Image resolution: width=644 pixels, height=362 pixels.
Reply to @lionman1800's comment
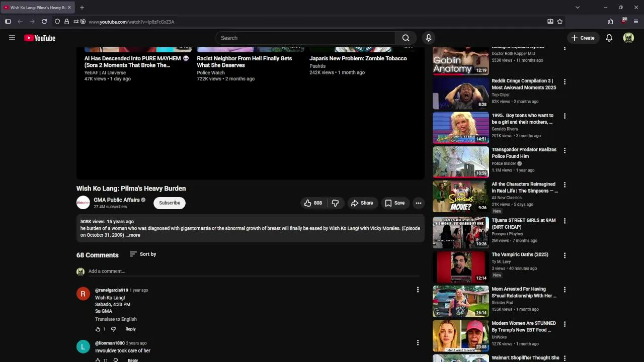click(x=133, y=360)
